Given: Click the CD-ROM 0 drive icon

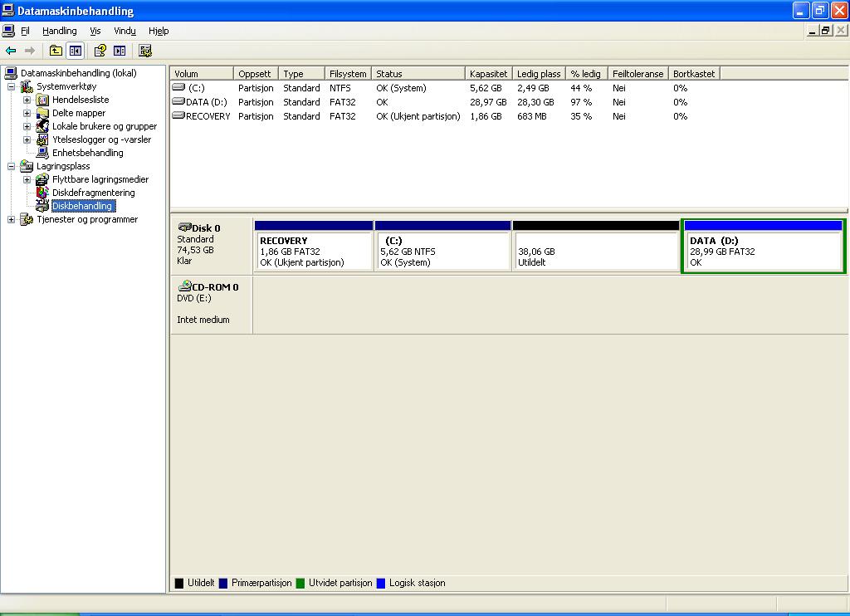Looking at the screenshot, I should 185,286.
